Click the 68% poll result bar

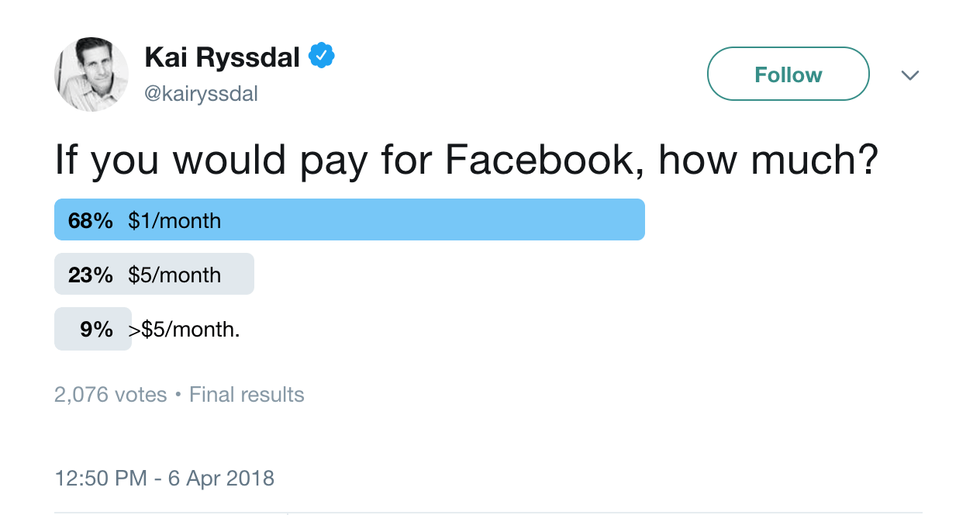(349, 219)
